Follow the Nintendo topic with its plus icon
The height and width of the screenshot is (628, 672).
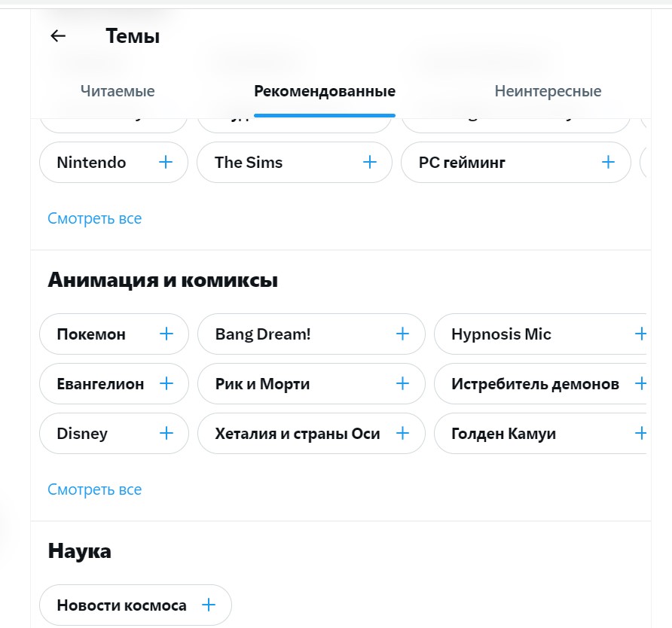click(165, 162)
